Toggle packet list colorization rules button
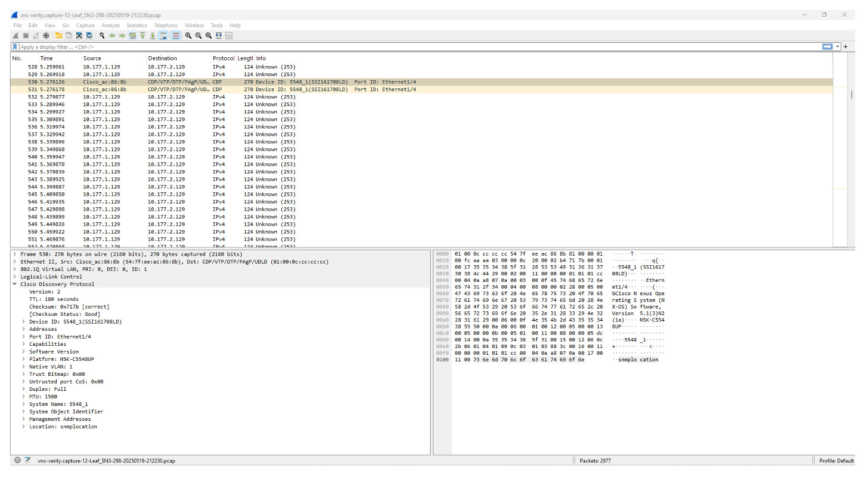This screenshot has height=477, width=868. (176, 36)
